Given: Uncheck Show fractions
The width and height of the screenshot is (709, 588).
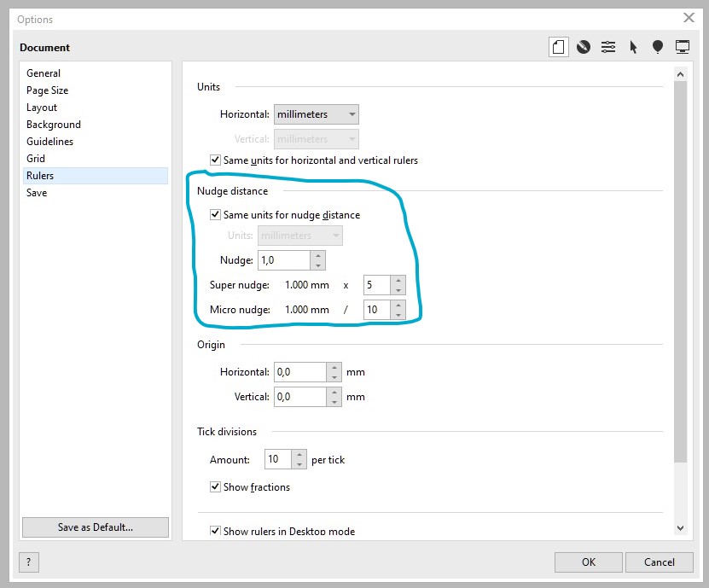Looking at the screenshot, I should tap(216, 486).
